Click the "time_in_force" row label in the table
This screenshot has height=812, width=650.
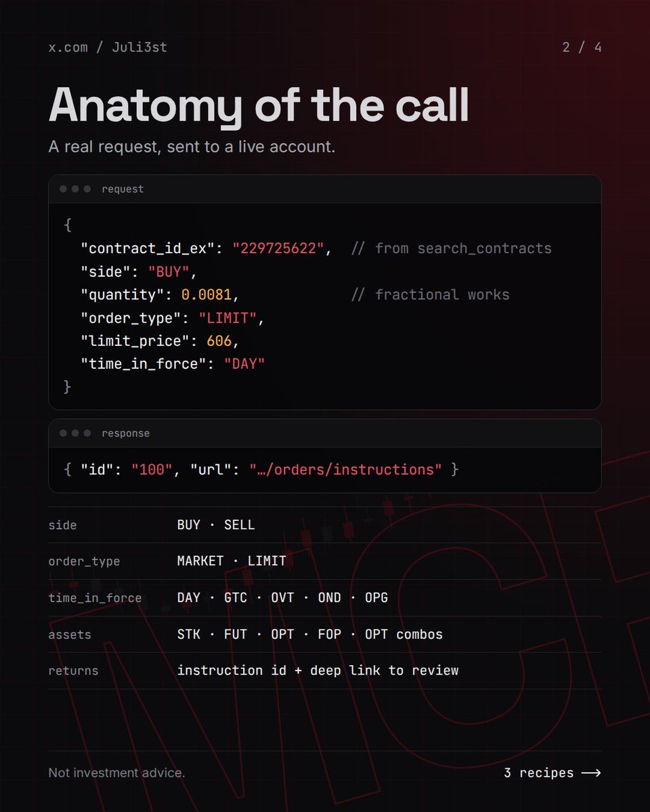95,598
